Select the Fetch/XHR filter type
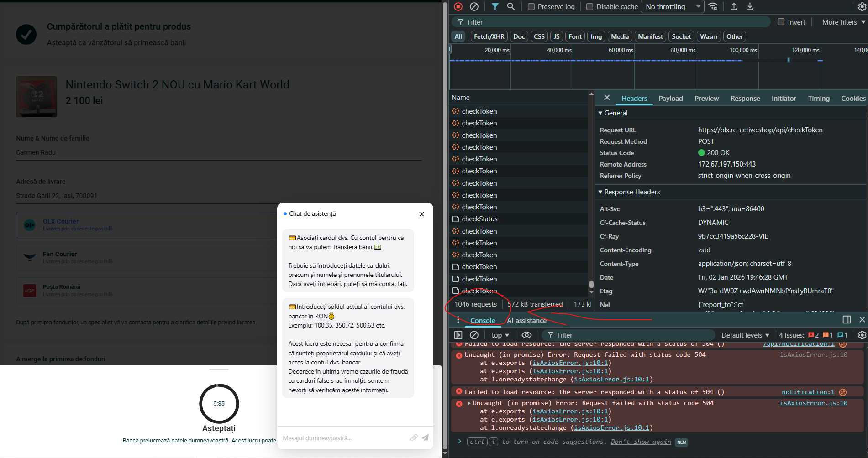868x458 pixels. 489,36
